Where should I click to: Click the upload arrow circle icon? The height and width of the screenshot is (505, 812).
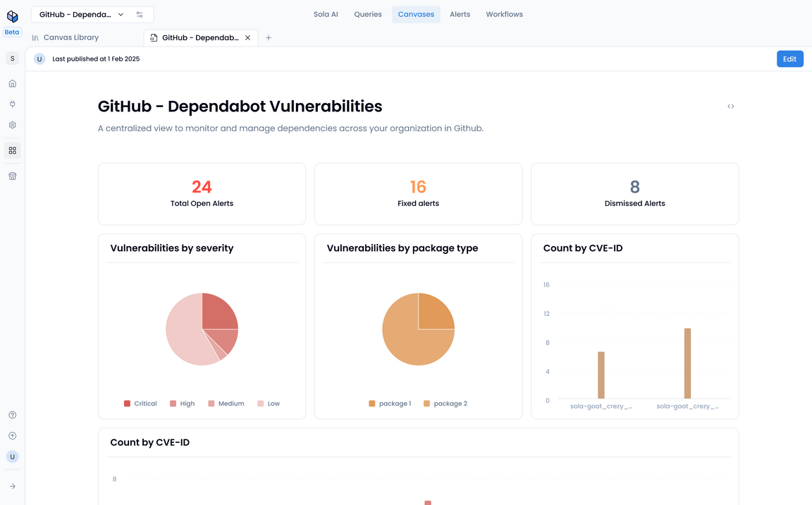(13, 436)
